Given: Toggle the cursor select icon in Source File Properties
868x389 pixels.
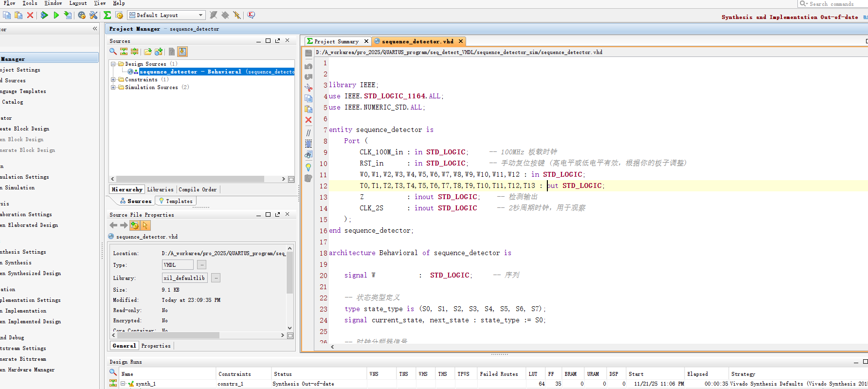Looking at the screenshot, I should point(145,225).
